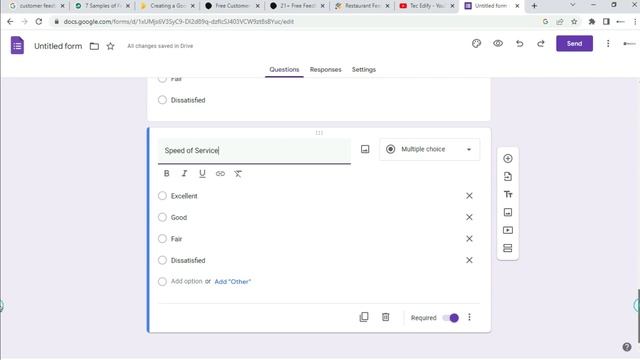640x360 pixels.
Task: Open the form's more options menu
Action: pyautogui.click(x=608, y=44)
